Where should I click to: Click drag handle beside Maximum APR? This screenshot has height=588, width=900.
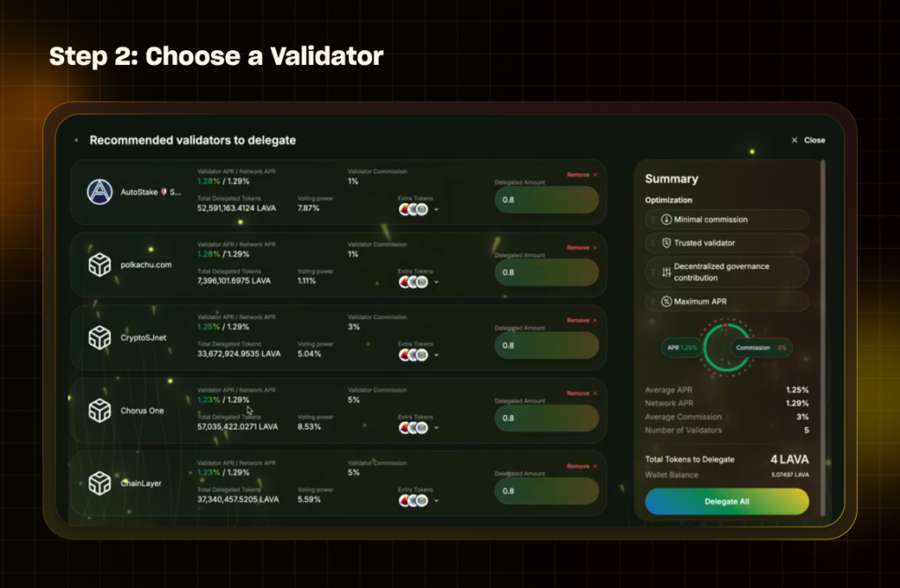click(x=653, y=301)
